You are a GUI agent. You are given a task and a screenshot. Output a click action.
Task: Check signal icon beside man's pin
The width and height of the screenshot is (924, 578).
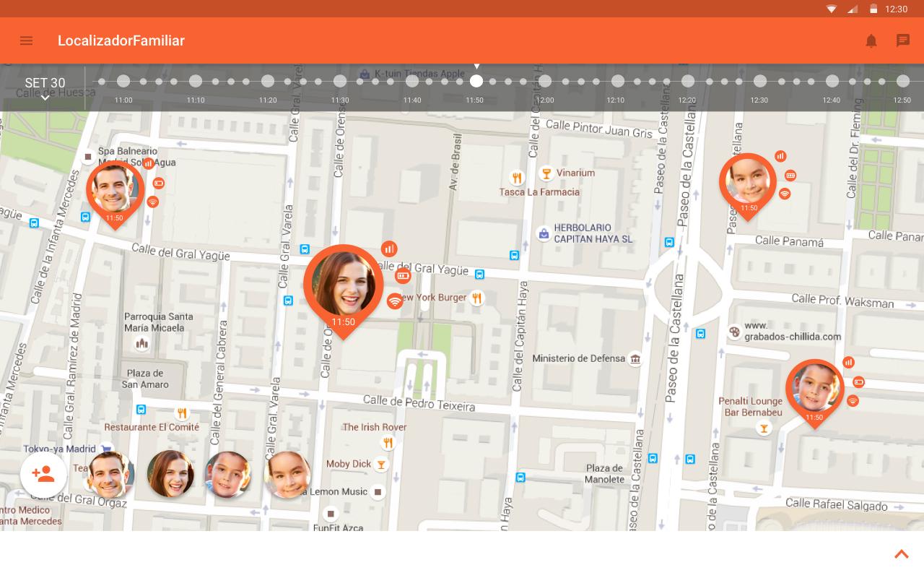click(x=148, y=163)
